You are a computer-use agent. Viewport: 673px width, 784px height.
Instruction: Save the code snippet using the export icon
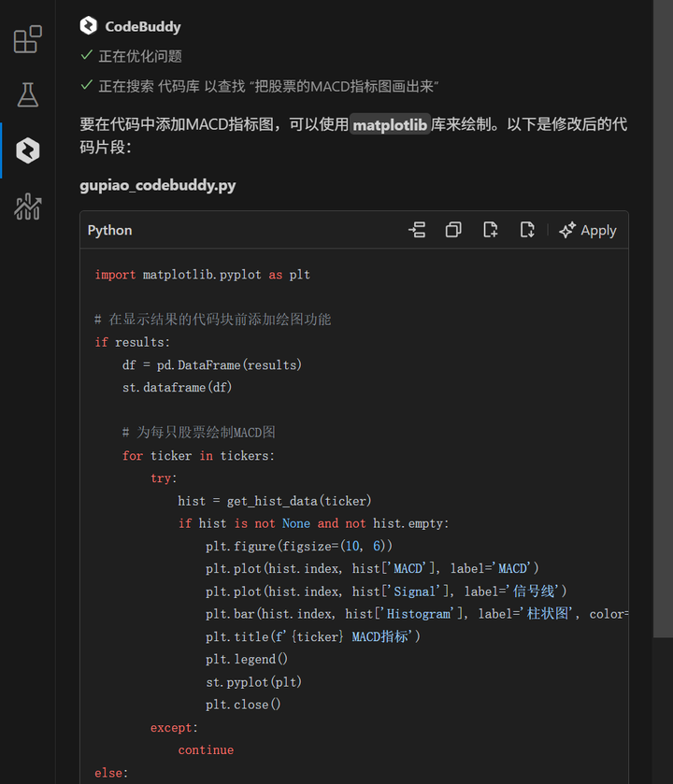(x=528, y=230)
